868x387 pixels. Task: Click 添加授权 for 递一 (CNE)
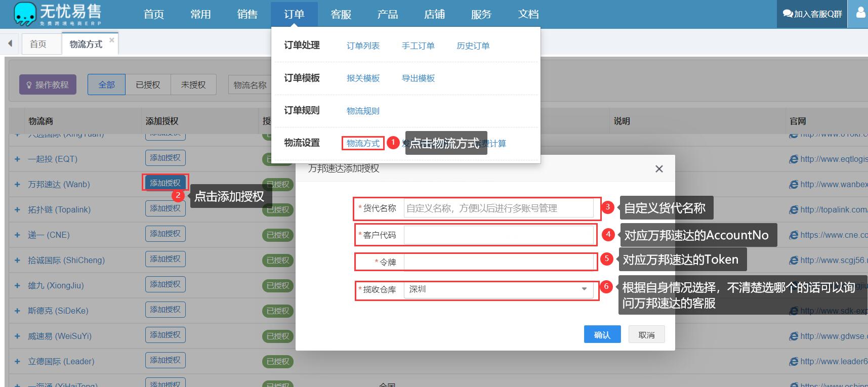tap(165, 234)
